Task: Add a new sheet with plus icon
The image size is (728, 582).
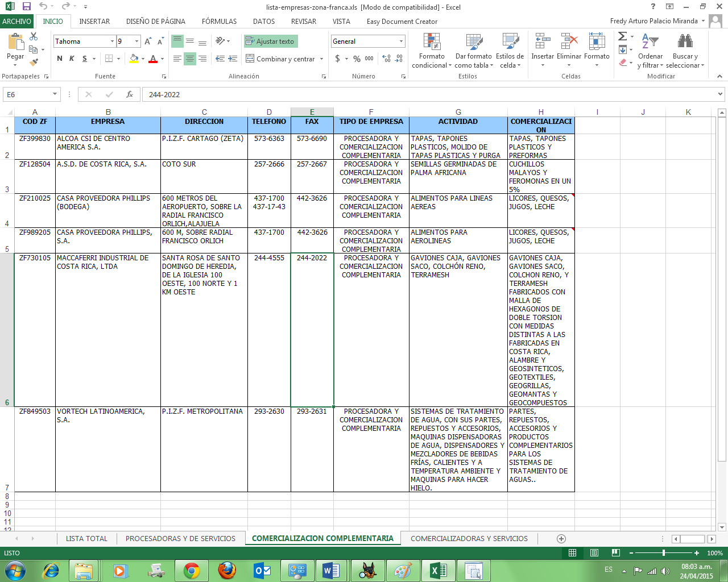Action: tap(561, 538)
